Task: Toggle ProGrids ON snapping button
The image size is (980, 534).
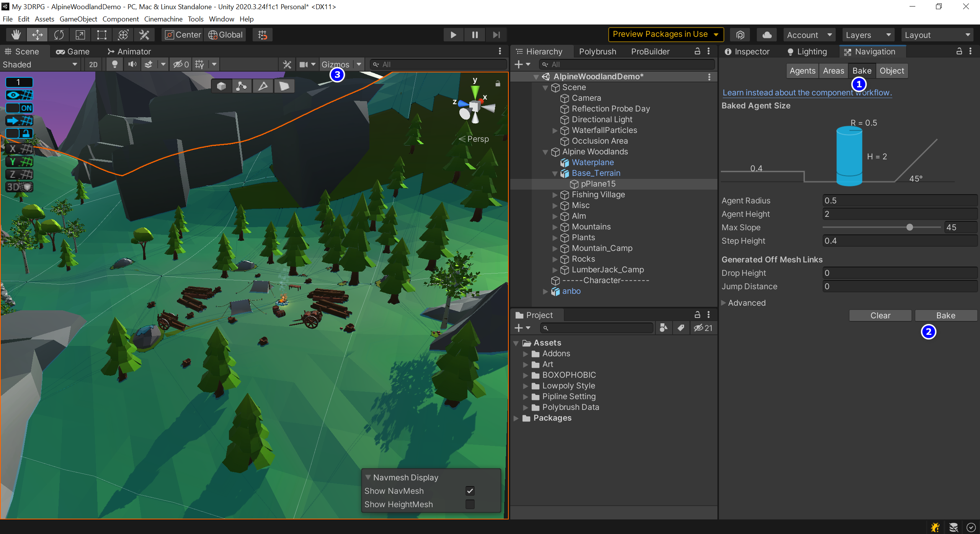Action: coord(19,108)
